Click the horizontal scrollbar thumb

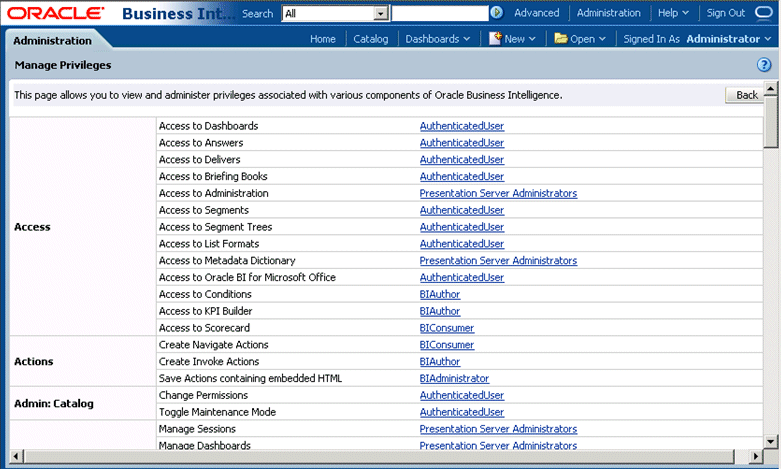(379, 456)
